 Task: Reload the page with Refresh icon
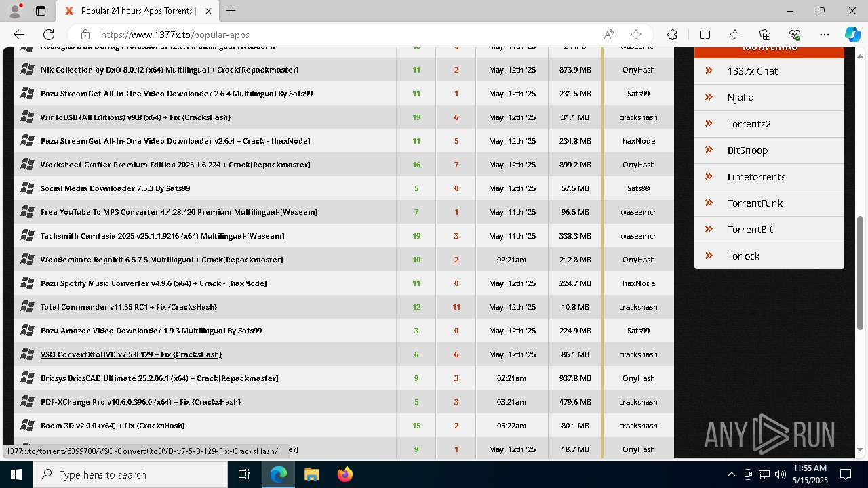(x=49, y=35)
